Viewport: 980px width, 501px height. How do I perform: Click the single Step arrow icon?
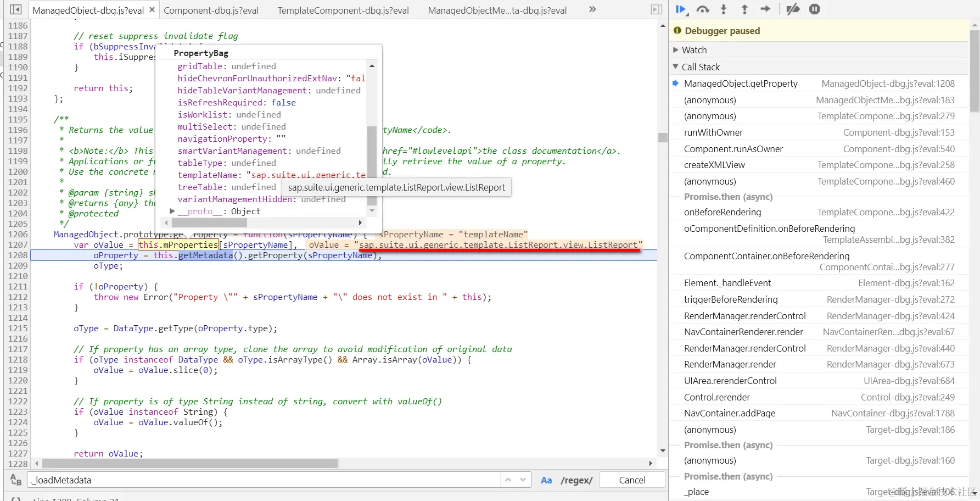click(x=765, y=9)
